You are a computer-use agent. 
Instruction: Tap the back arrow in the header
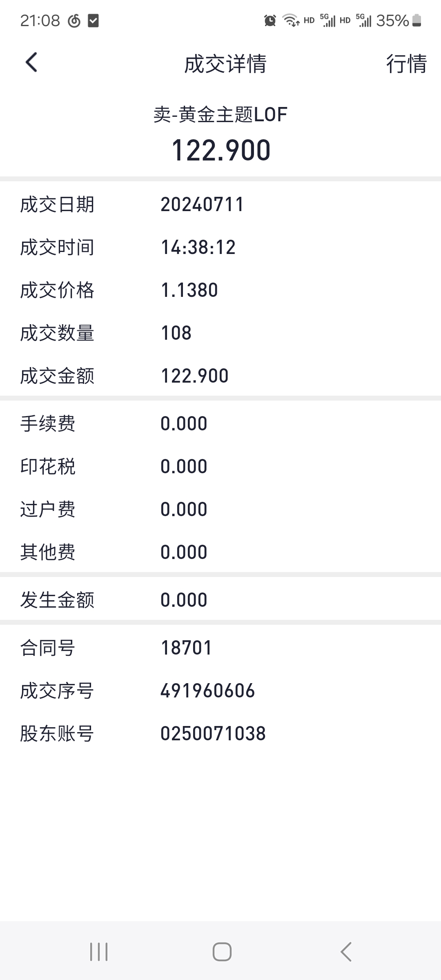[31, 62]
